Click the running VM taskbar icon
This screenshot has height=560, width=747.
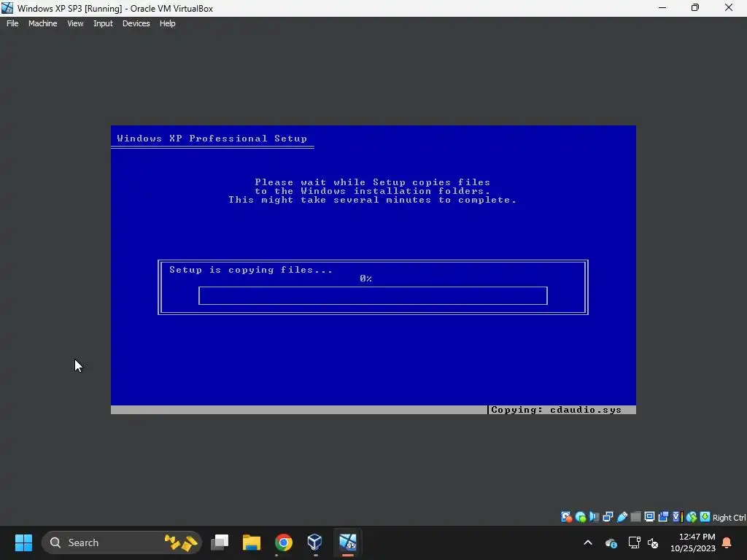[348, 542]
